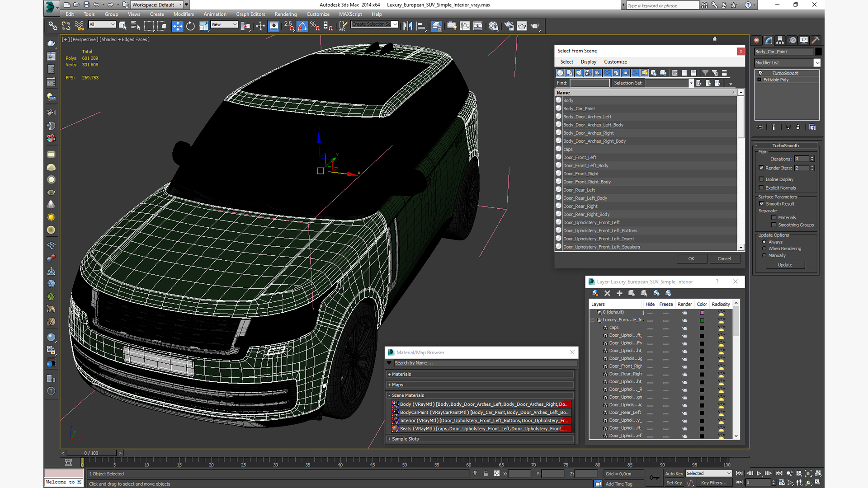
Task: Open the Utilities command panel hammer icon
Action: [x=816, y=40]
